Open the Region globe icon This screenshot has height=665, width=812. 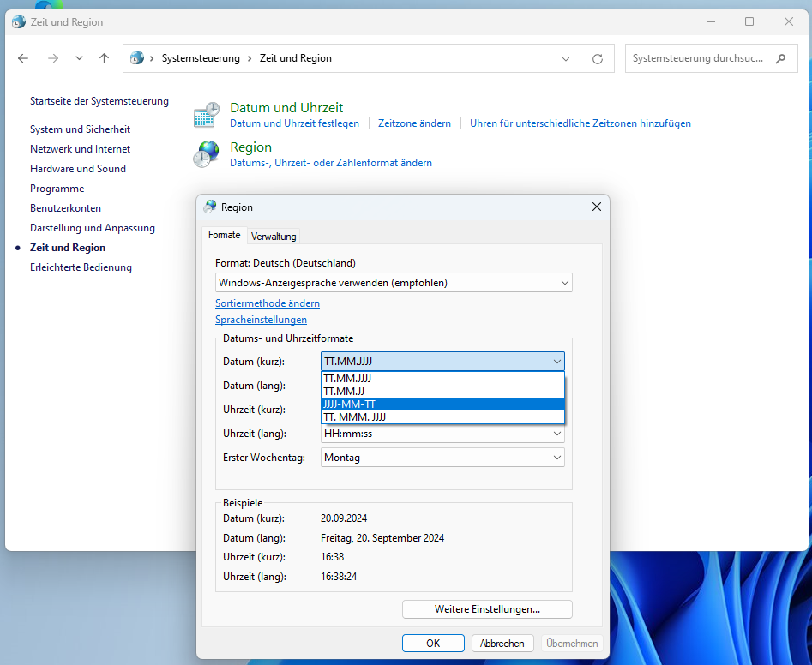coord(206,154)
